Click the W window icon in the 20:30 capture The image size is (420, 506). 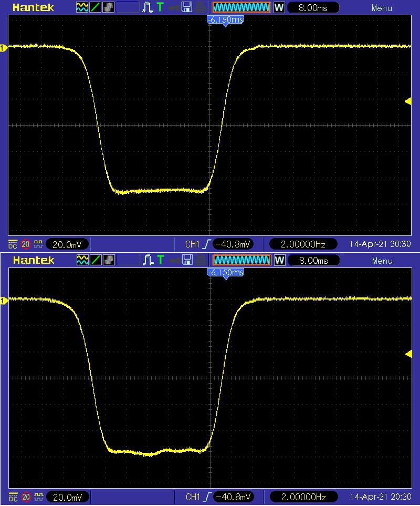click(x=279, y=7)
